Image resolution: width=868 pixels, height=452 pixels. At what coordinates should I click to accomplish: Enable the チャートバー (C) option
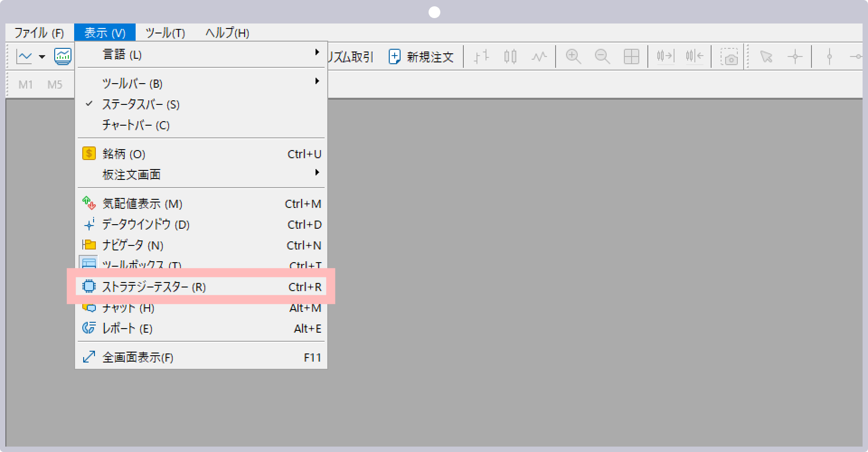tap(201, 125)
